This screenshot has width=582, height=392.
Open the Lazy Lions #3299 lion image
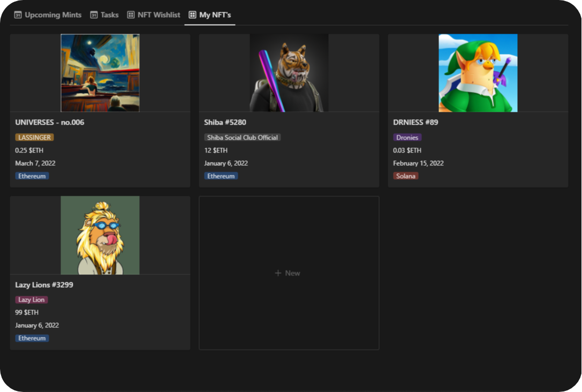tap(100, 235)
